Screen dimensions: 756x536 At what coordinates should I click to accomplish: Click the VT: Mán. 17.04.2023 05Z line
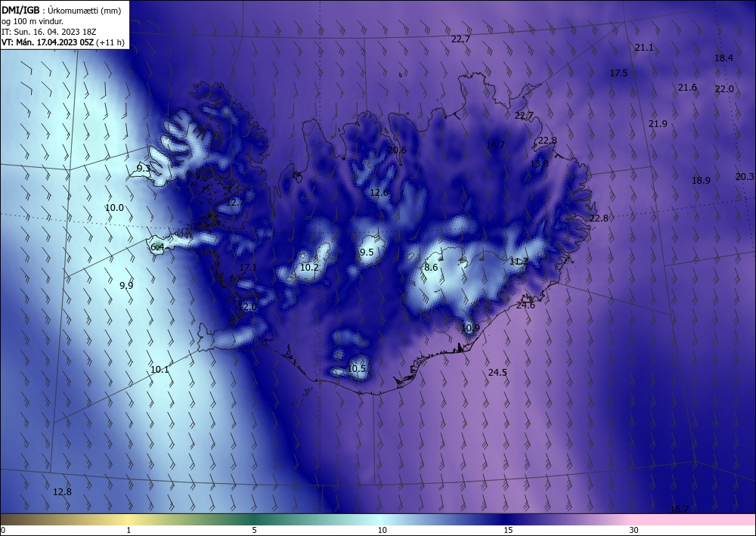pos(63,42)
